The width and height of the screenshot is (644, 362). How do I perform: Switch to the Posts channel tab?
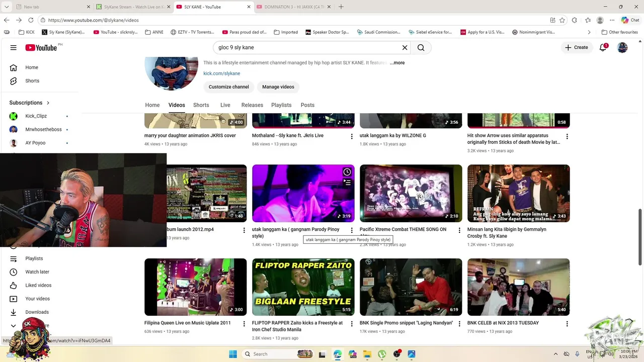click(x=307, y=105)
